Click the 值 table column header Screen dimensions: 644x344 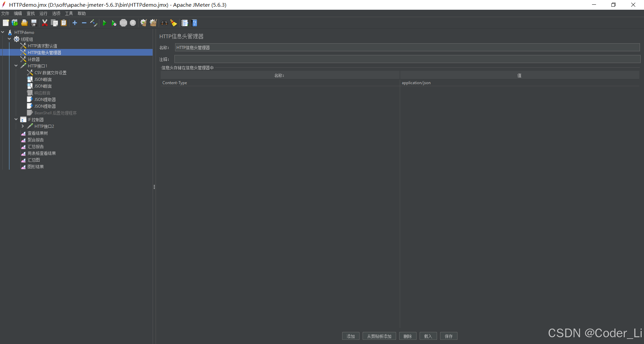point(520,75)
